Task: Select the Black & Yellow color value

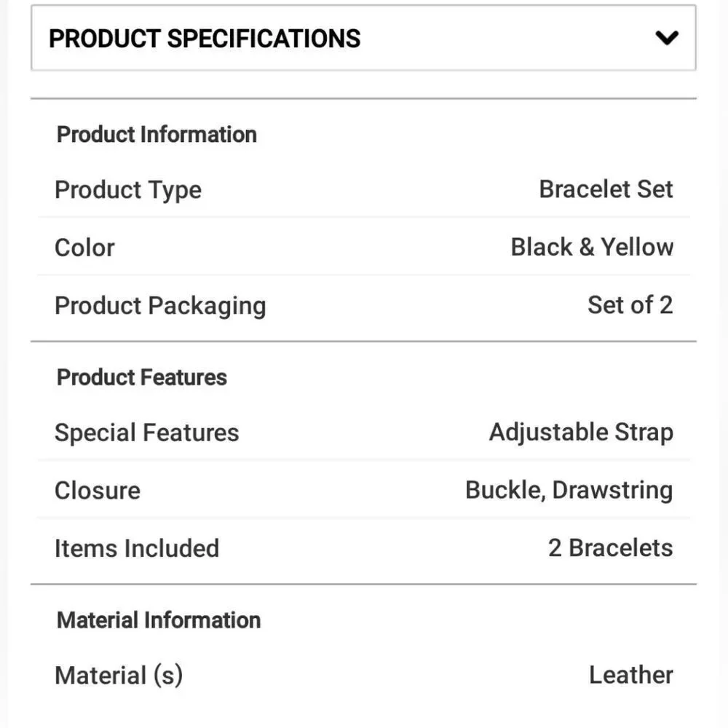Action: [x=592, y=248]
